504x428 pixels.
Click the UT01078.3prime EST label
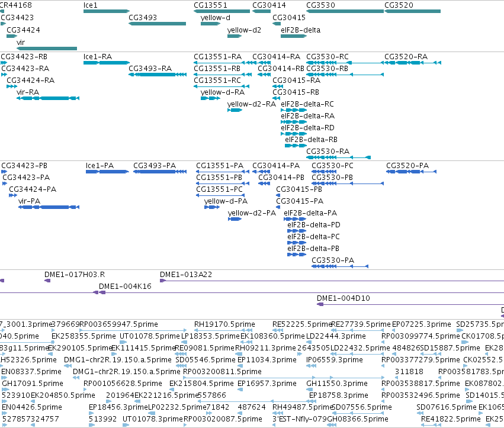(153, 419)
